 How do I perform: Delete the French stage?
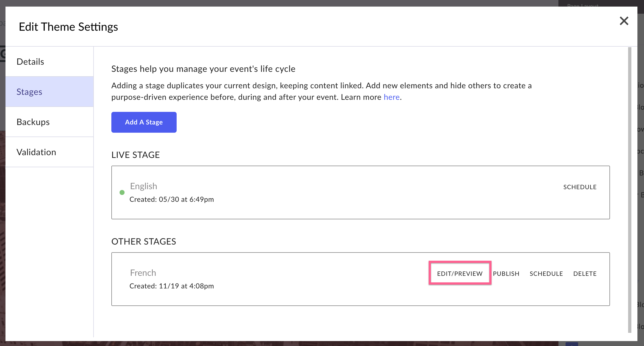pos(585,274)
